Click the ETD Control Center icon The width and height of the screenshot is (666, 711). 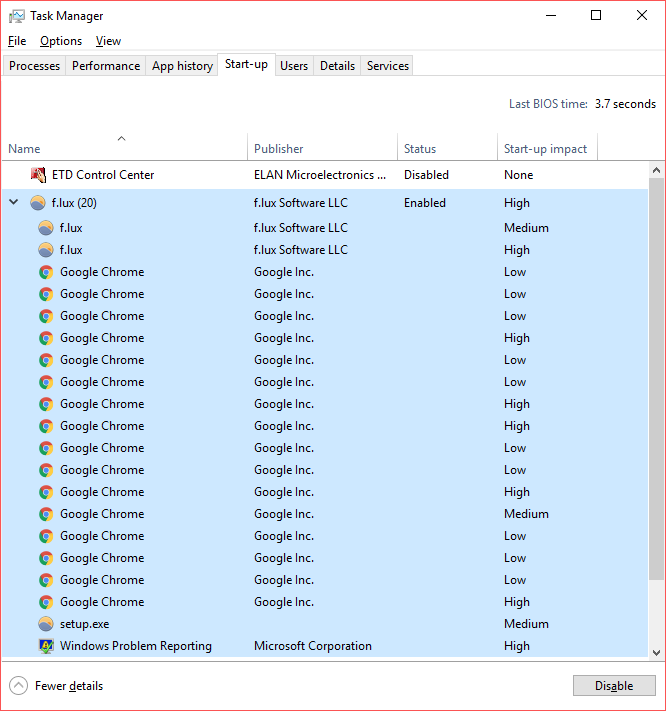[38, 175]
